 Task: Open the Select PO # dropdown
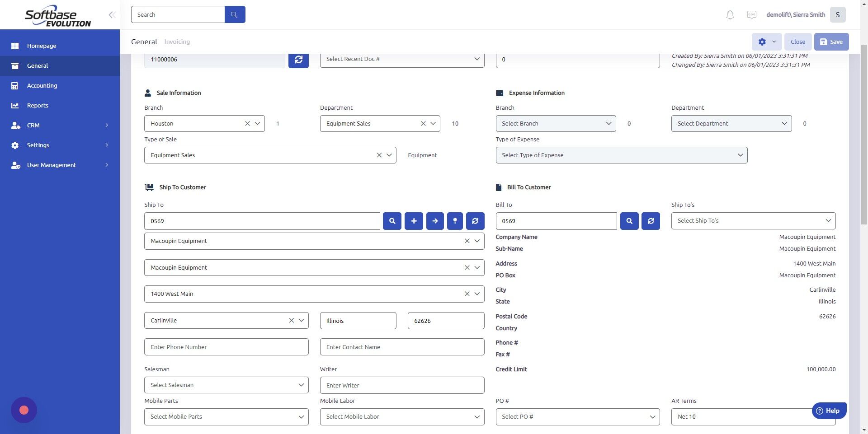[x=577, y=416]
